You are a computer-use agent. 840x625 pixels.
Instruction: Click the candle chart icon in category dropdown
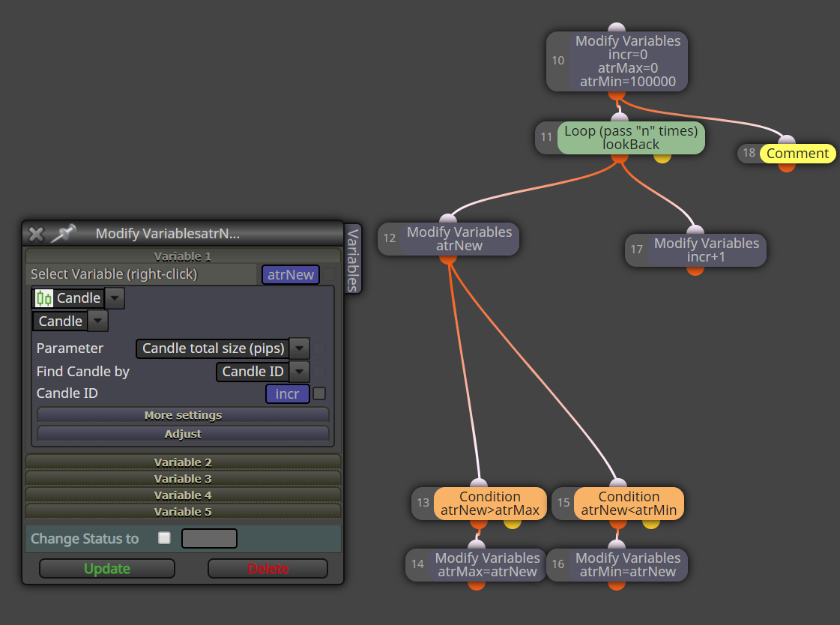tap(44, 298)
